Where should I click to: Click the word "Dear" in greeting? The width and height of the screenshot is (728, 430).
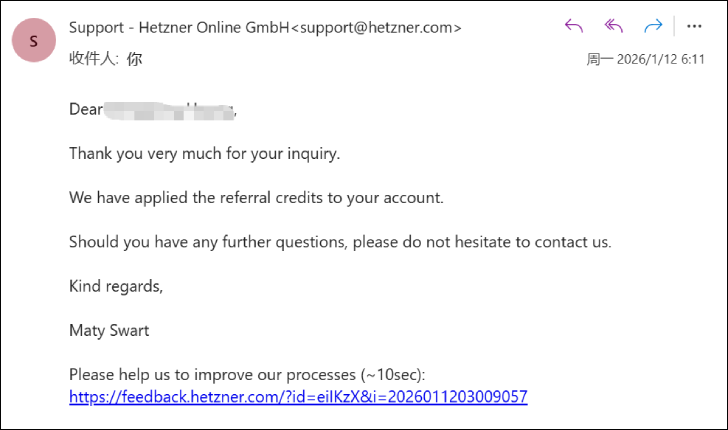[86, 109]
